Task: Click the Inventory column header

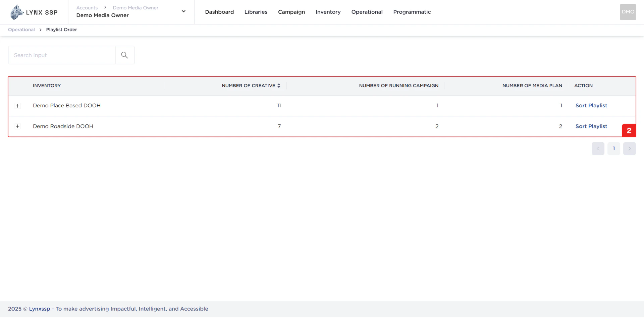Action: click(47, 86)
